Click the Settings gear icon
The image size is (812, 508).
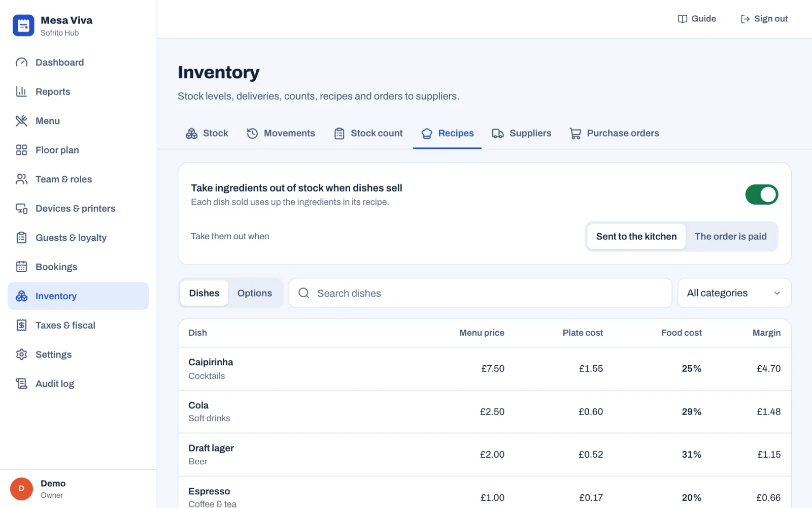[21, 355]
